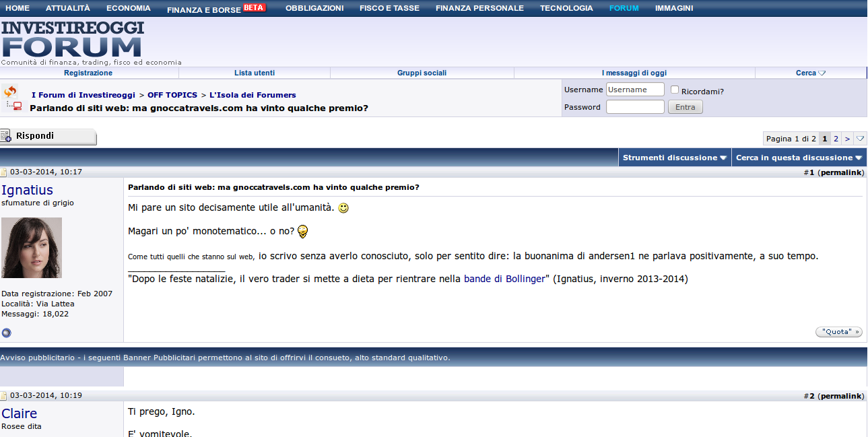Screen dimensions: 868x437
Task: Click Ignatius's offline status icon
Action: (x=7, y=333)
